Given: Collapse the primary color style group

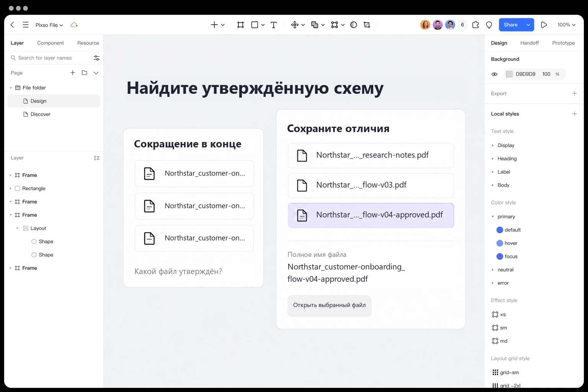Looking at the screenshot, I should tap(493, 217).
